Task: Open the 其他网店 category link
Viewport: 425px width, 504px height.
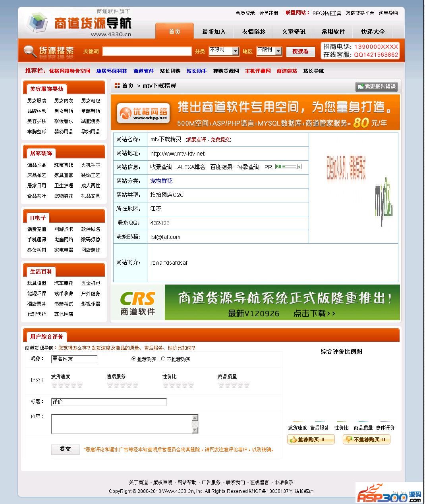Action: (64, 314)
